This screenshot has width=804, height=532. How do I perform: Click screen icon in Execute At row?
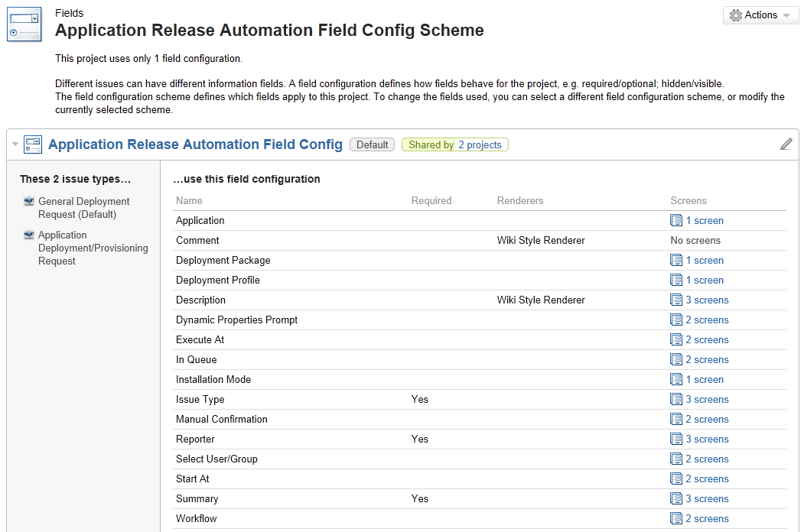point(675,340)
